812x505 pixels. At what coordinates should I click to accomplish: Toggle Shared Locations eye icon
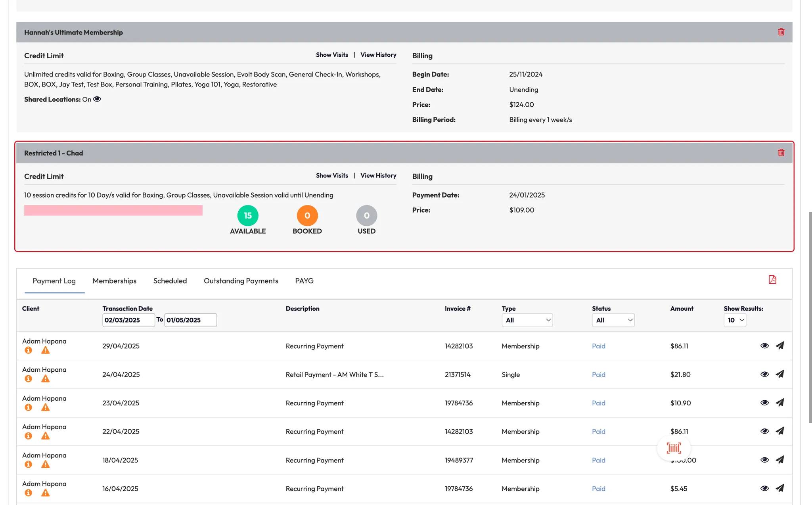[x=97, y=99]
